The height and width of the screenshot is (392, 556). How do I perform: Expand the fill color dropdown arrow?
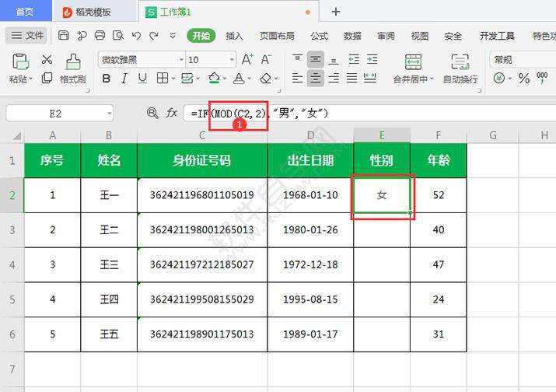coord(225,79)
